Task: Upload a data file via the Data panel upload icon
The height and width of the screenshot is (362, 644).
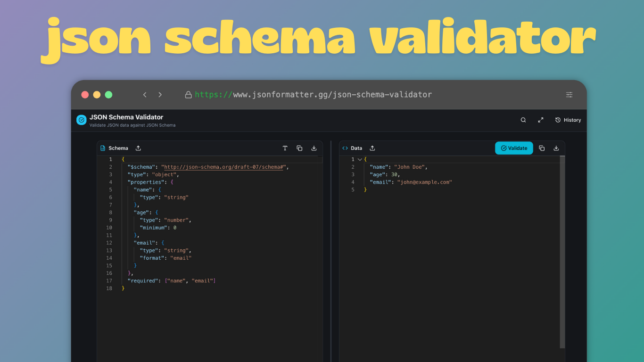Action: pos(372,148)
